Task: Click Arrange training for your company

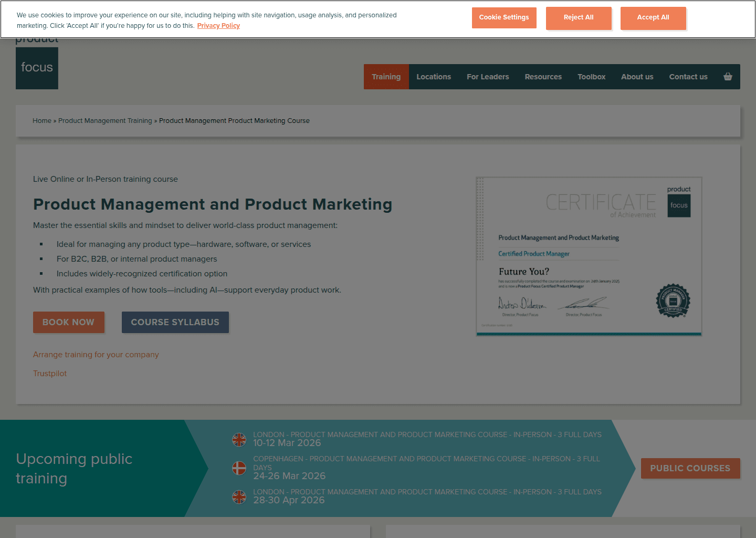Action: tap(96, 354)
